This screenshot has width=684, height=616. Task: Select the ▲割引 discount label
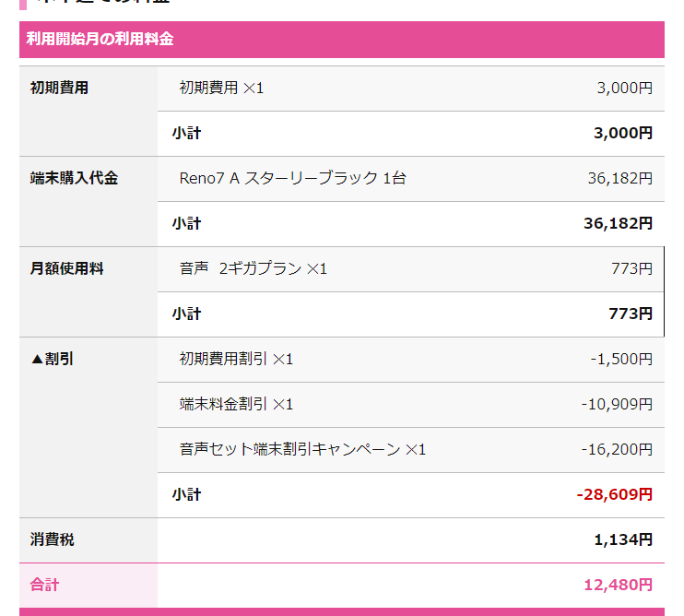tap(52, 359)
